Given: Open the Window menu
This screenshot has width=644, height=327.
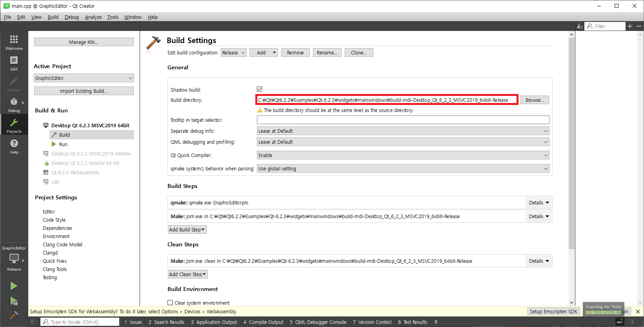Looking at the screenshot, I should point(133,17).
